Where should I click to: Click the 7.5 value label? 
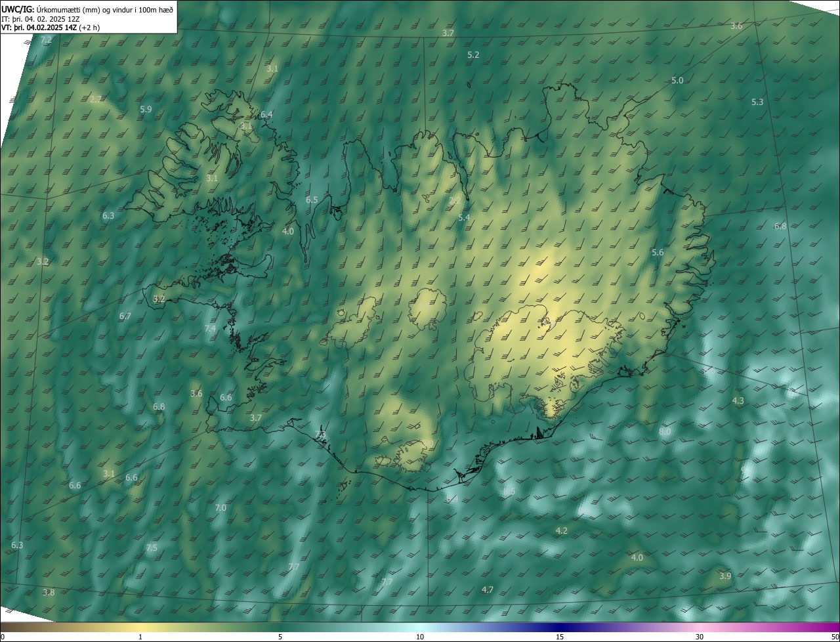pos(152,548)
